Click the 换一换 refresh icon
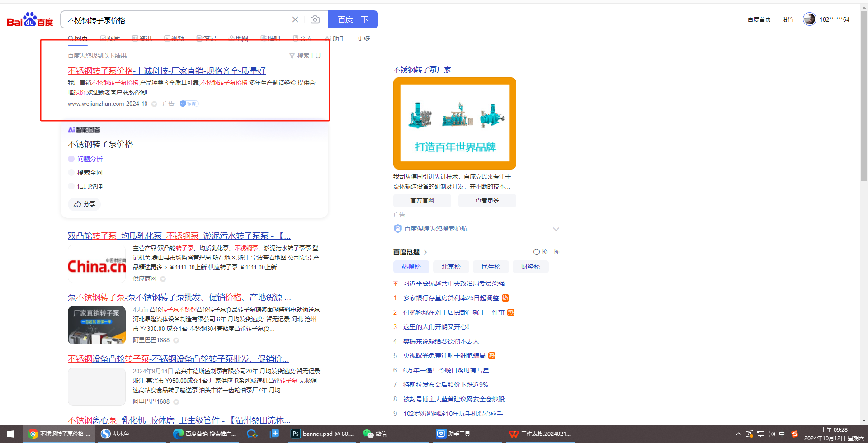Image resolution: width=868 pixels, height=443 pixels. (537, 252)
